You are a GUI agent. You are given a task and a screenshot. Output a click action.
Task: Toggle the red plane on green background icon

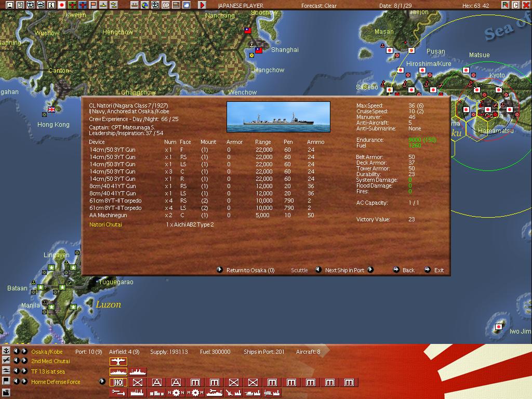point(72,5)
